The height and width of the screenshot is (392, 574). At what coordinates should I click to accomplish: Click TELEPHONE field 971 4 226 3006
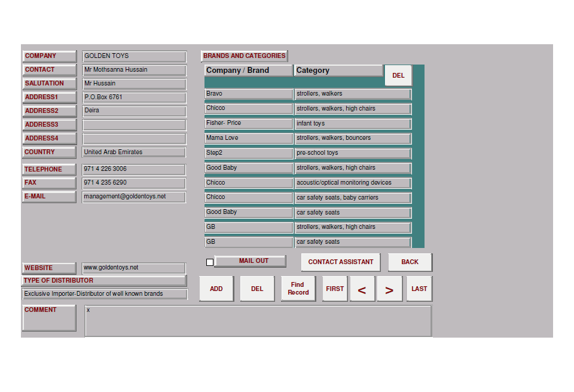click(x=134, y=169)
